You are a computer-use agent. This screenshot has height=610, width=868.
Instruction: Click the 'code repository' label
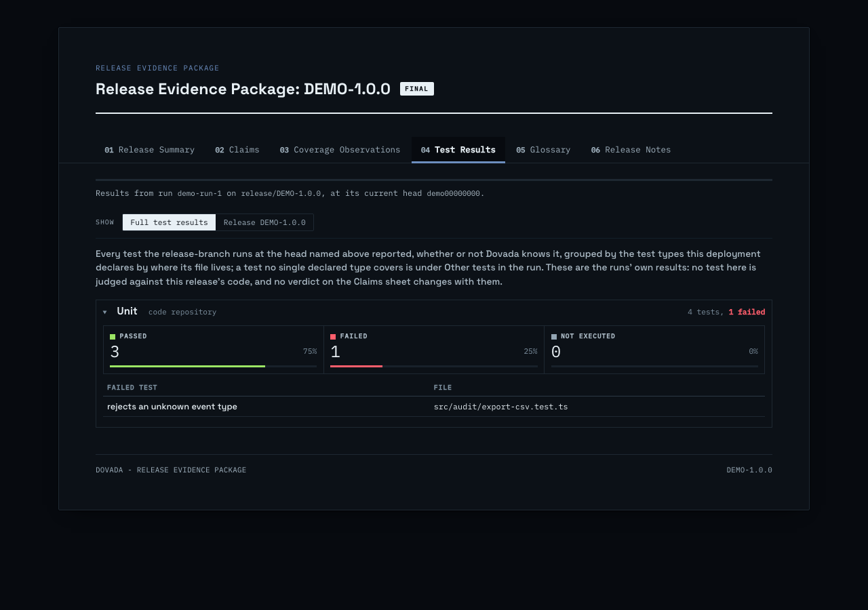[x=182, y=312]
